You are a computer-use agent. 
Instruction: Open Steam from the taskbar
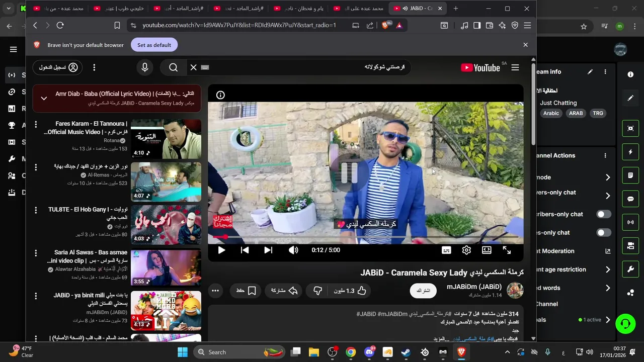(x=406, y=352)
